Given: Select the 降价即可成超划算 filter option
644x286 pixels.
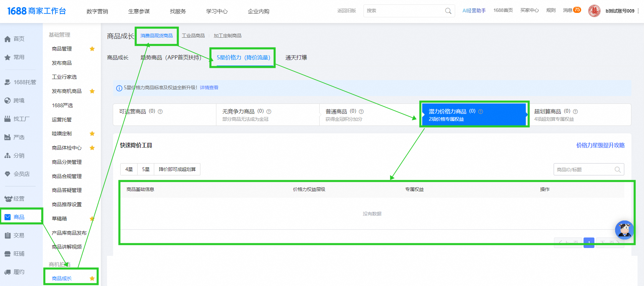Looking at the screenshot, I should [x=177, y=169].
